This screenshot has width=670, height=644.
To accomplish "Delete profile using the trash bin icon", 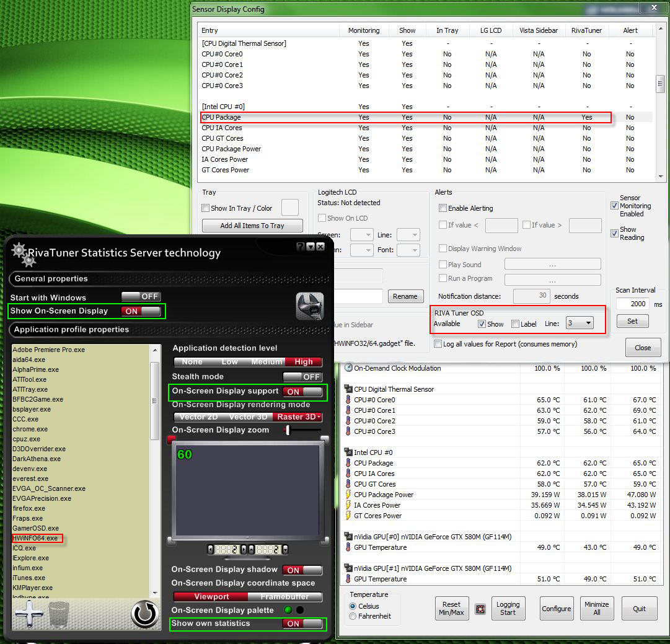I will pos(59,614).
